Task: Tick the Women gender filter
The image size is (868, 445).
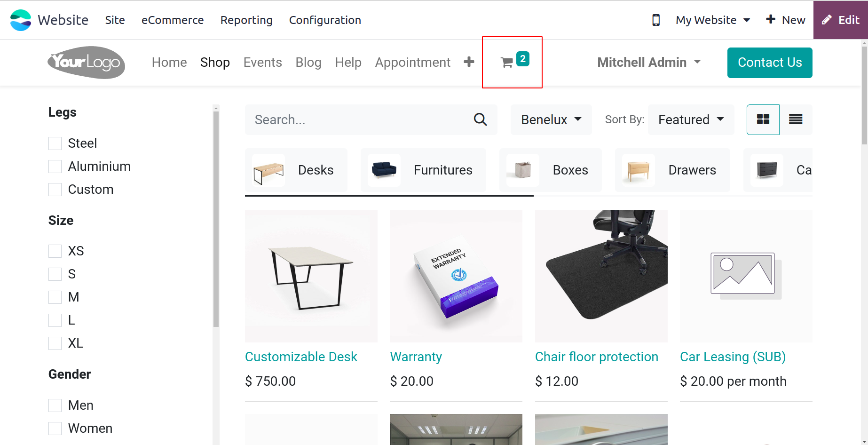Action: pyautogui.click(x=55, y=429)
